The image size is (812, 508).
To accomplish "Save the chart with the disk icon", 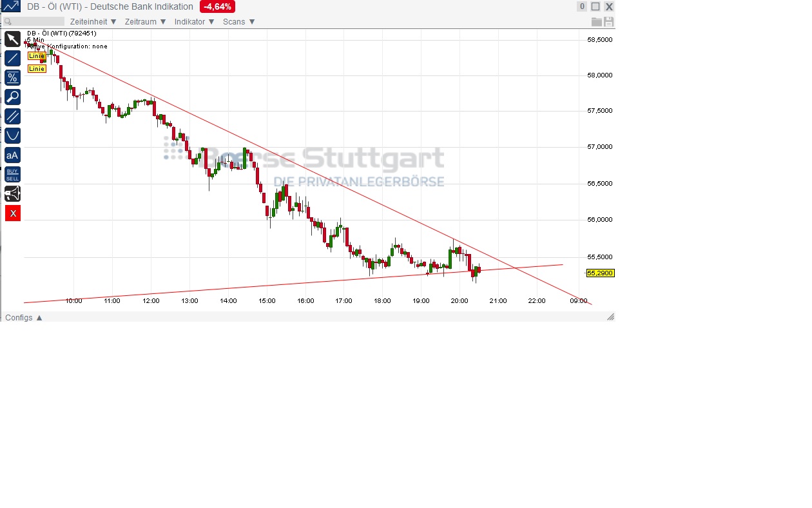I will [x=608, y=21].
